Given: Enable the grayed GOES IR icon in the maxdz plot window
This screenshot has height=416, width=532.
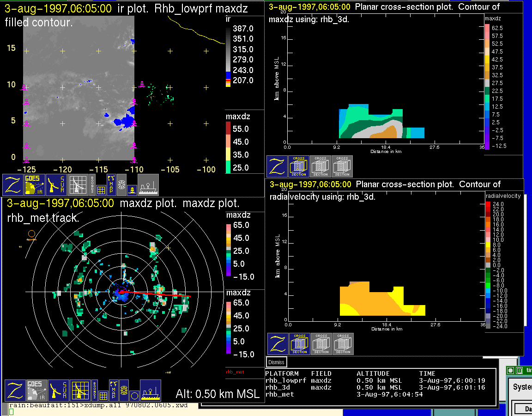Looking at the screenshot, I should pos(37,391).
